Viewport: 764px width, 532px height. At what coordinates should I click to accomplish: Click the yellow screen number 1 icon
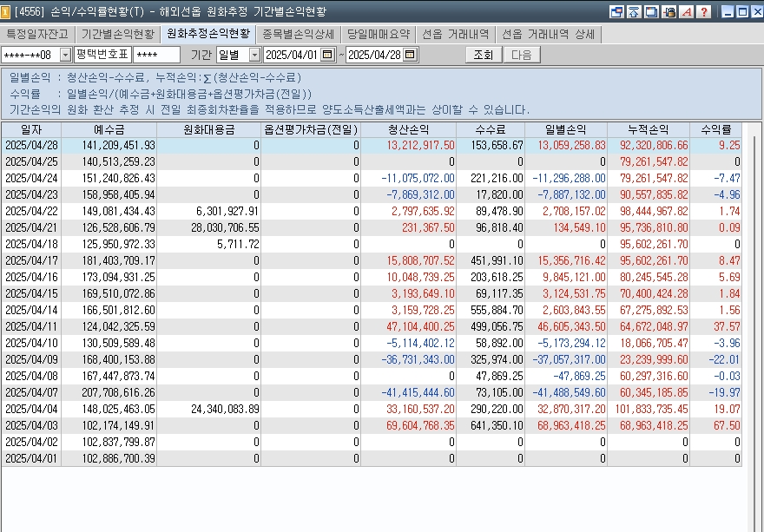[5, 11]
